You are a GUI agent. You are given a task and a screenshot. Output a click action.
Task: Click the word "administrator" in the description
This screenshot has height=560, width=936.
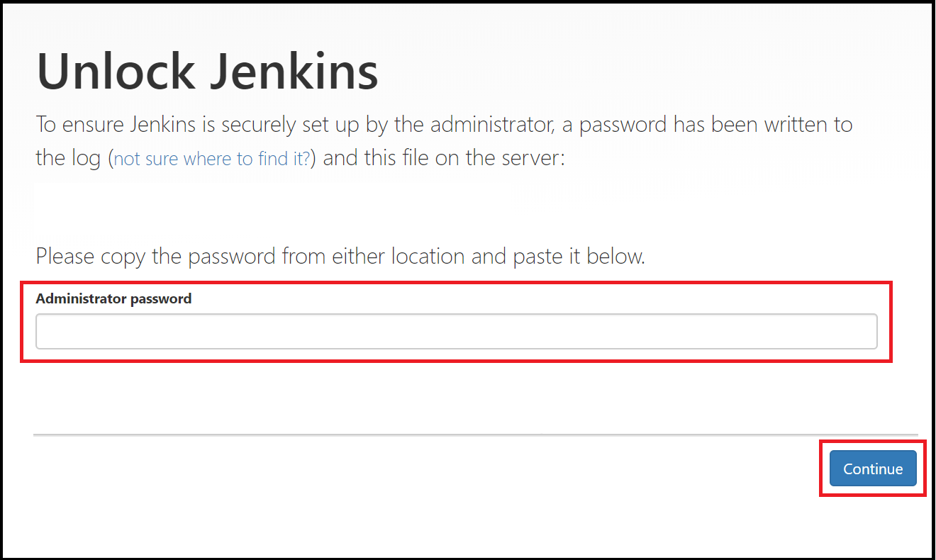491,124
